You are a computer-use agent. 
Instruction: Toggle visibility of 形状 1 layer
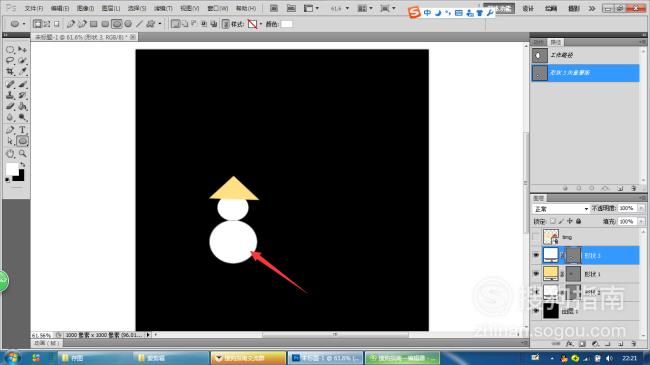tap(536, 274)
